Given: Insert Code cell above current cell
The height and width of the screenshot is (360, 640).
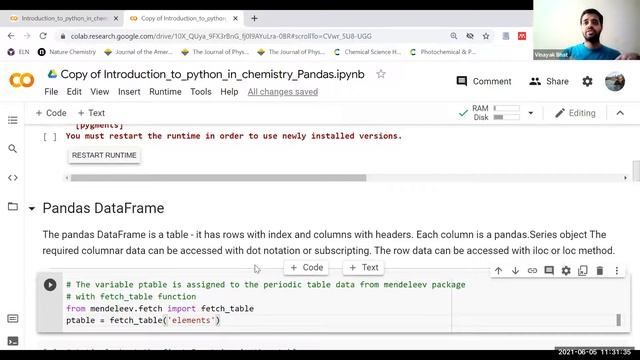Looking at the screenshot, I should point(307,268).
